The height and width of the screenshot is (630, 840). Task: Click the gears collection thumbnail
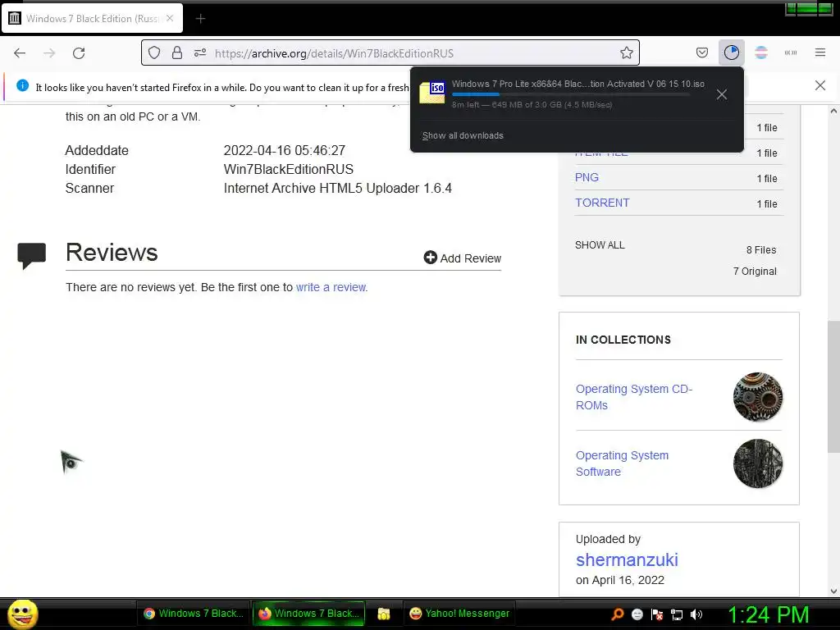click(x=757, y=397)
